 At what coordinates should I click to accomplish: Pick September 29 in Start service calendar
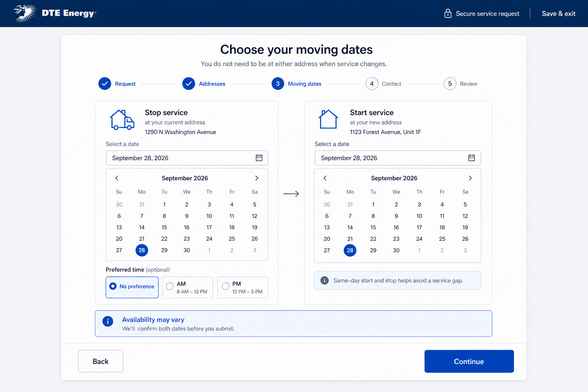point(373,250)
